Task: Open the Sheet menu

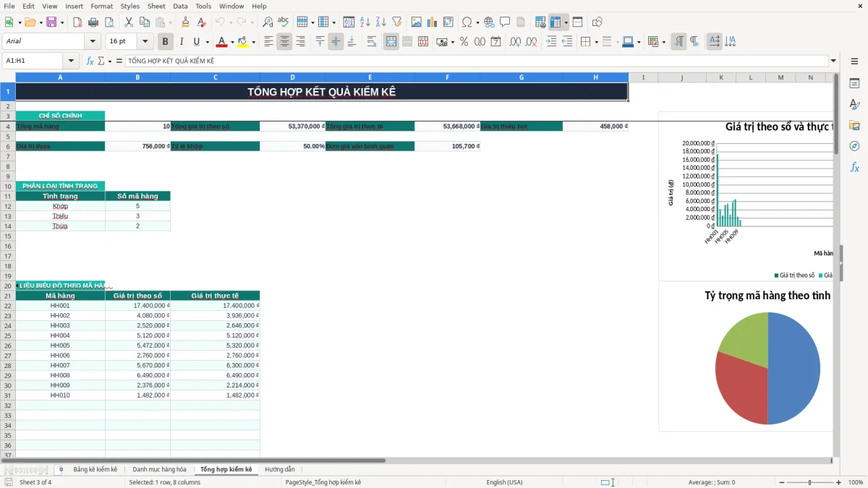Action: 156,6
